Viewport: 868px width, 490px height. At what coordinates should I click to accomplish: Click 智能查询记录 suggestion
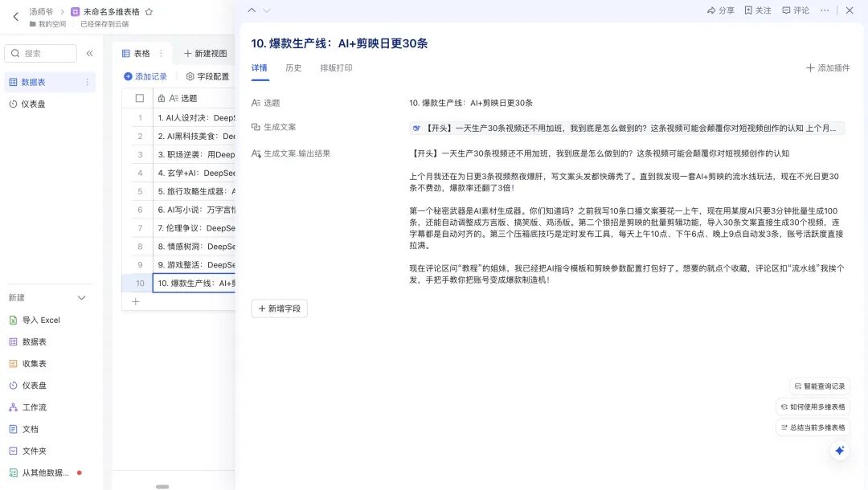(820, 386)
